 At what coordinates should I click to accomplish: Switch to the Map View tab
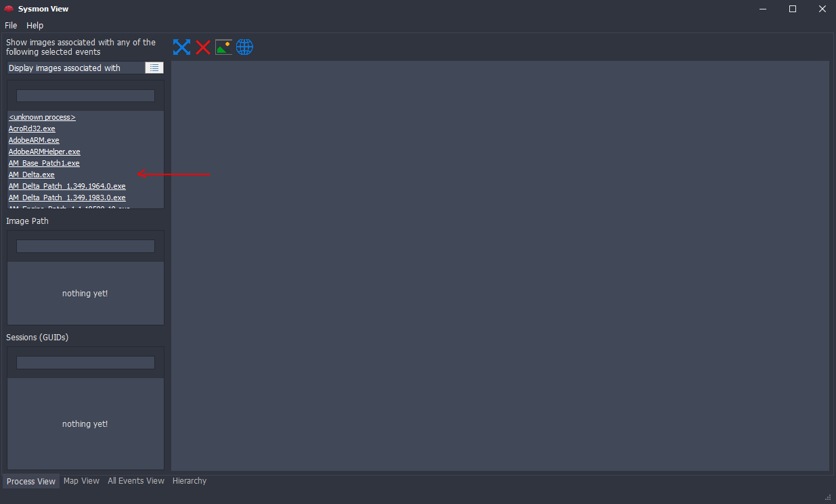tap(81, 481)
